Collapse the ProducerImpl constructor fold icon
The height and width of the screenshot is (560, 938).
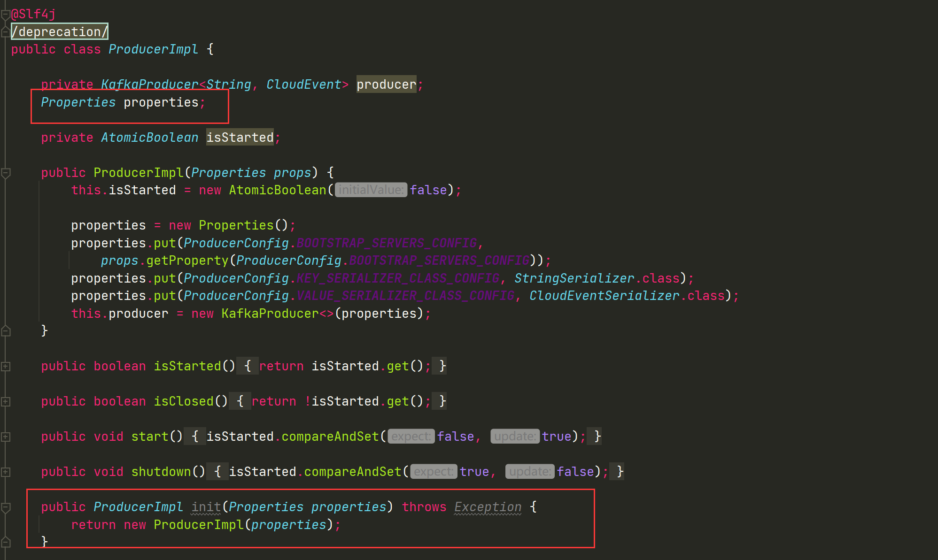[6, 173]
